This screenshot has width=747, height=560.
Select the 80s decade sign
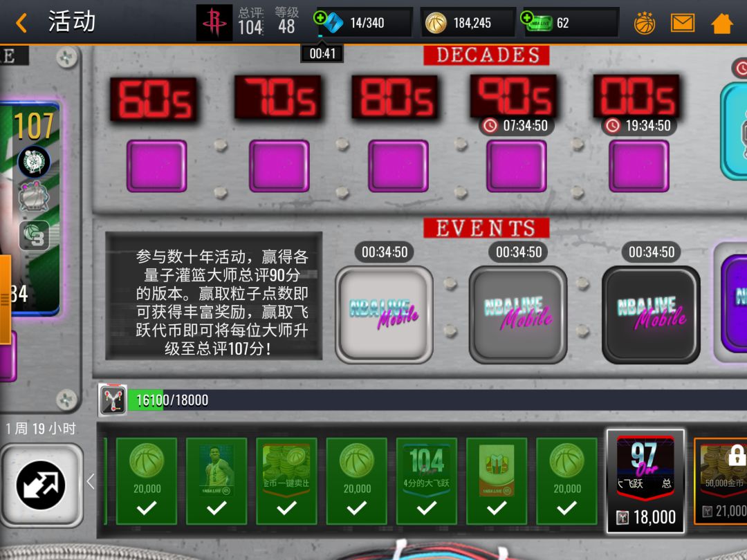396,97
